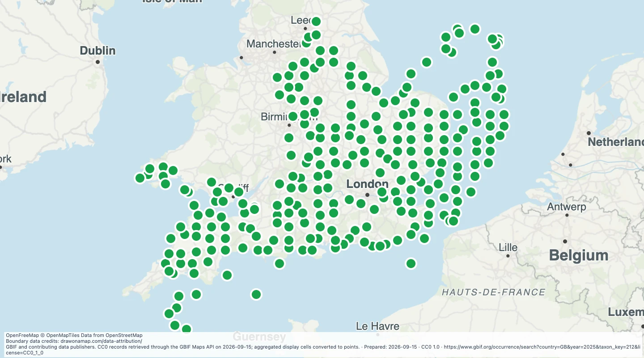
Task: Select the London city dot
Action: [x=367, y=195]
